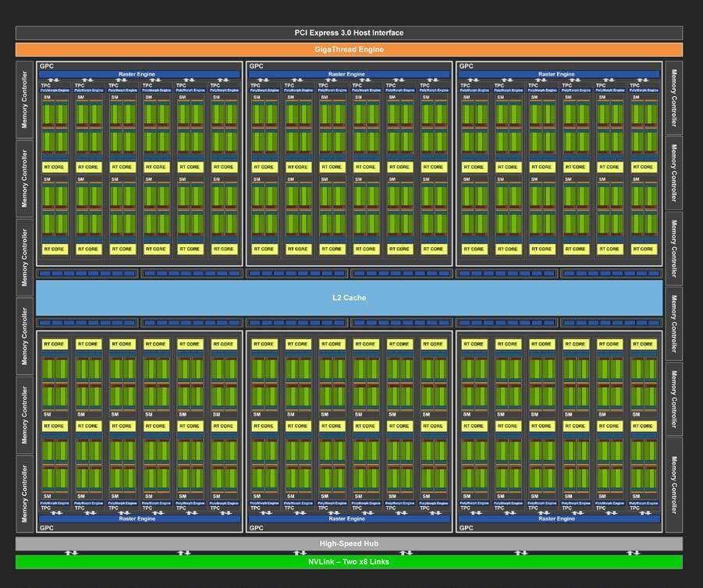Click the first TPC label in top-left GPC
This screenshot has height=588, width=703.
(x=45, y=85)
